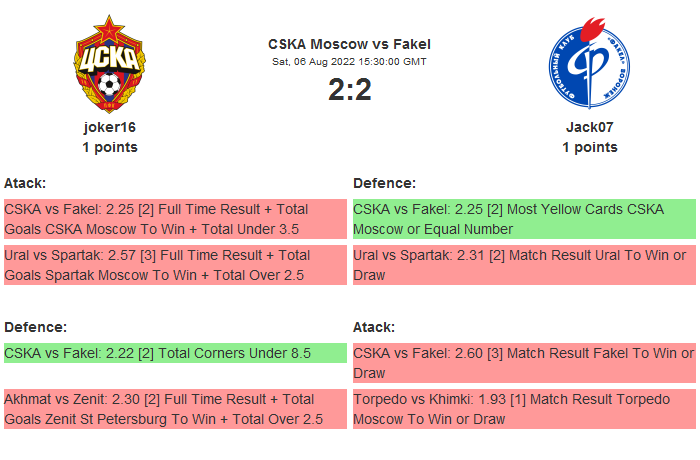700x460 pixels.
Task: Click the Fakel club logo
Action: [x=589, y=64]
